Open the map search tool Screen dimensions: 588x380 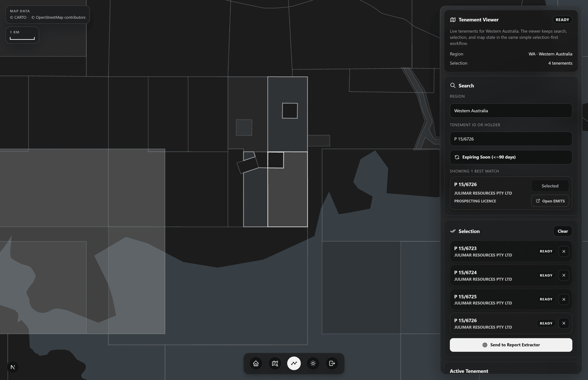point(275,363)
